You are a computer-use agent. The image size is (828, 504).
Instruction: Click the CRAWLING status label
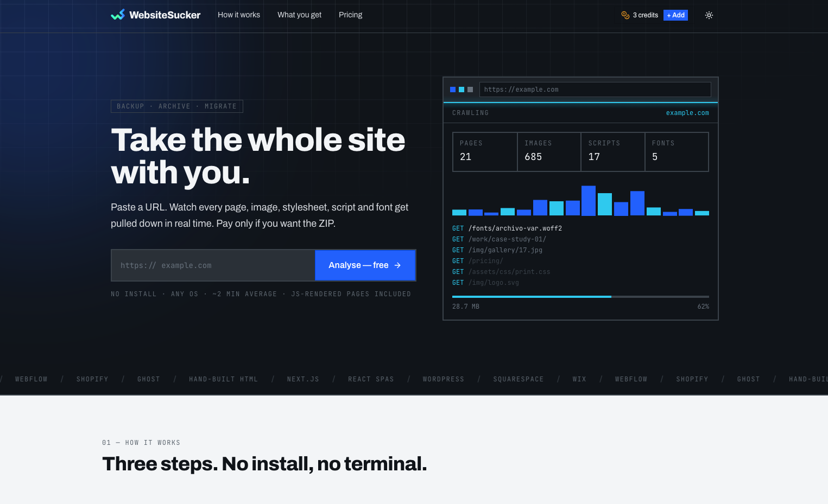click(470, 113)
